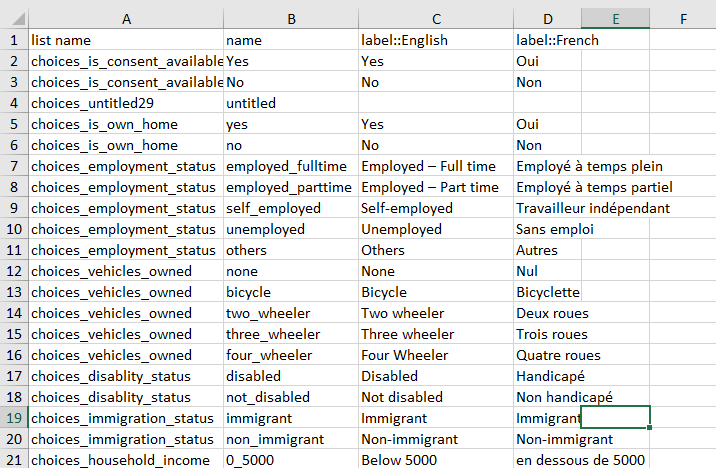Select the row 19 header
The height and width of the screenshot is (468, 716).
click(x=14, y=418)
